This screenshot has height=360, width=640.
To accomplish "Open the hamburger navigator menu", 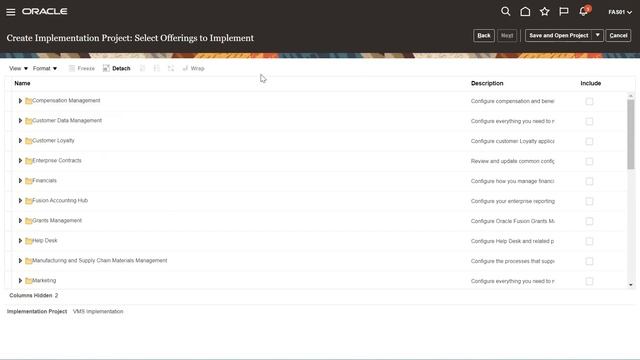I will pyautogui.click(x=11, y=12).
